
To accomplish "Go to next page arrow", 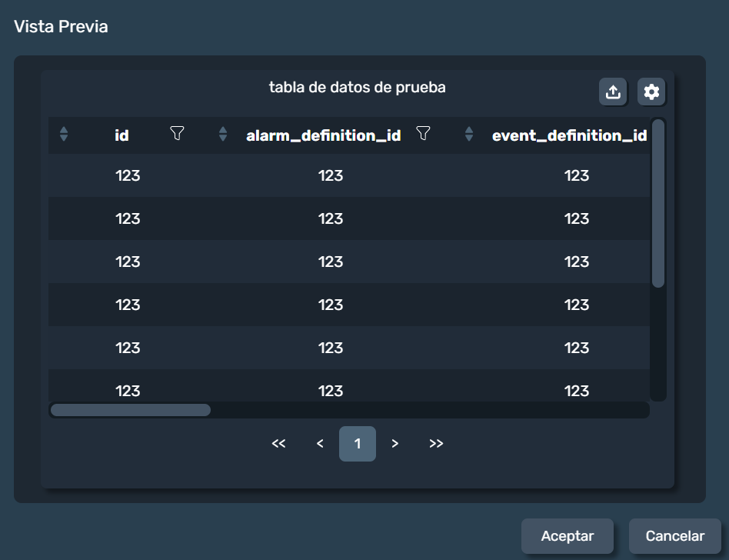I will click(x=394, y=444).
